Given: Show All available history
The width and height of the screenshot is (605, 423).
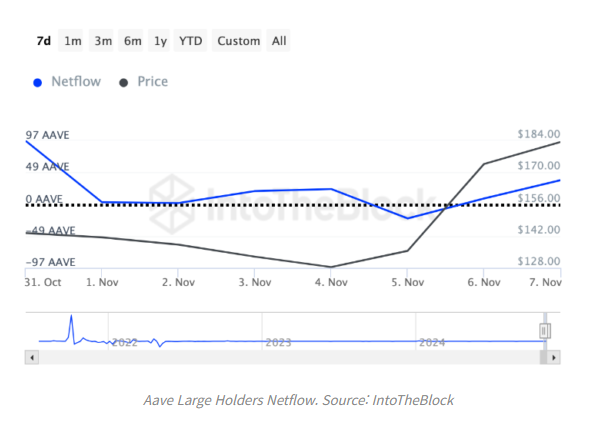Looking at the screenshot, I should click(279, 41).
